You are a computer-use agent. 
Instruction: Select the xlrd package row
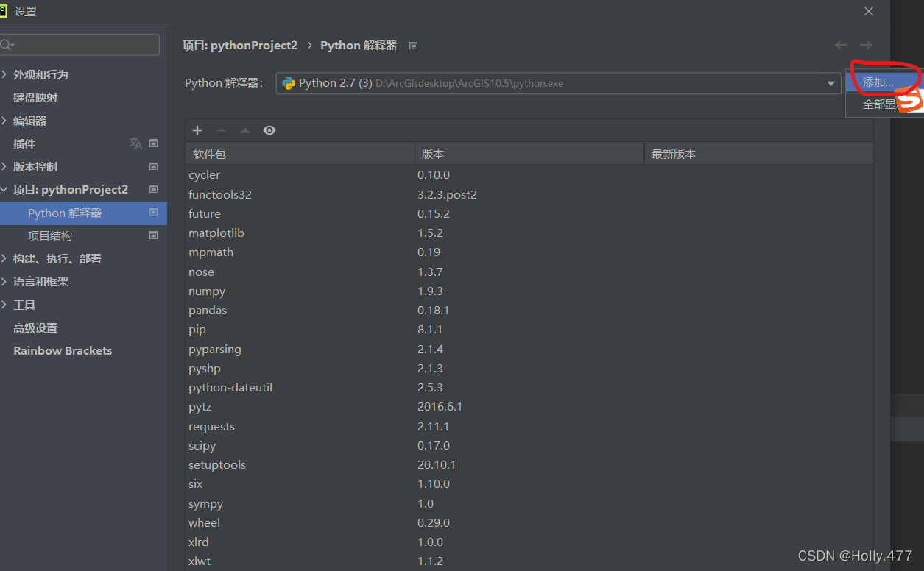tap(529, 542)
